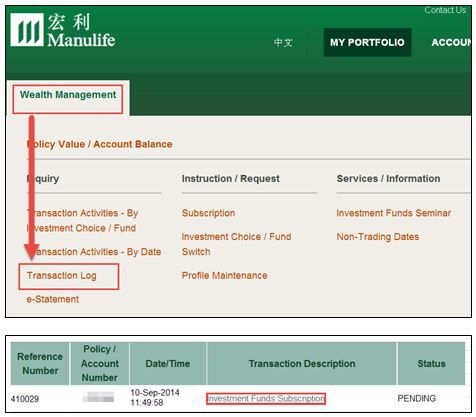Open the Subscription instruction link
Screen dimensions: 476x417
pyautogui.click(x=208, y=213)
